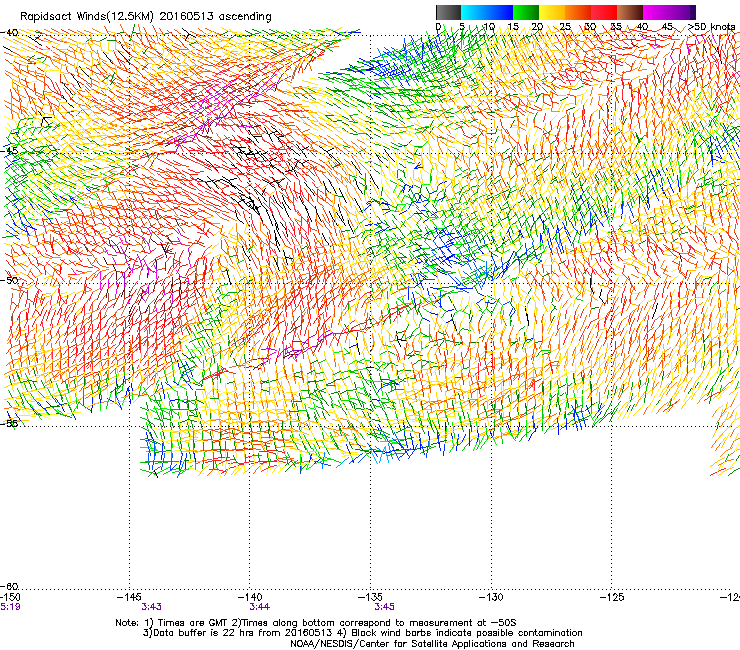Click the '25' label under the color legend

565,26
